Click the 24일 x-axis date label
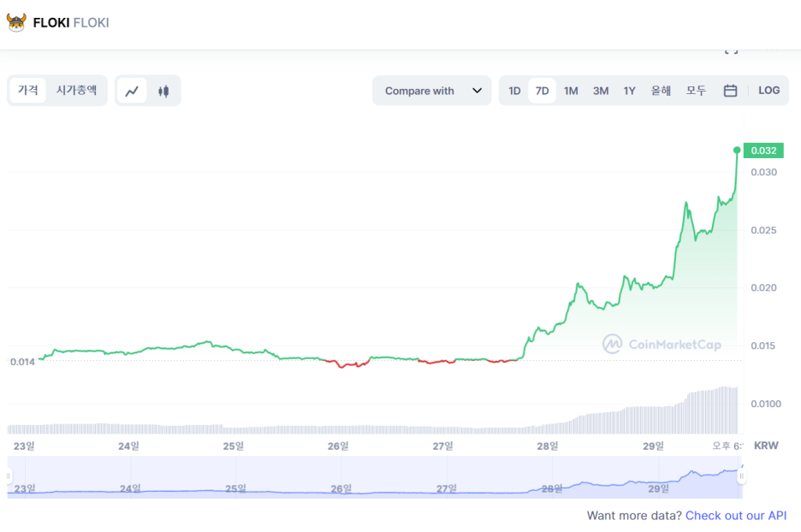Viewport: 801px width, 532px height. (x=128, y=446)
